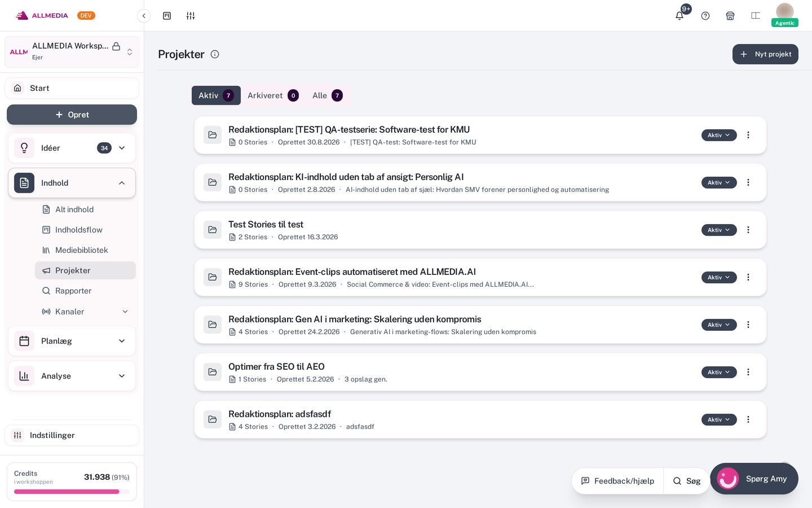Click the Opret button
The width and height of the screenshot is (812, 508).
coord(72,115)
